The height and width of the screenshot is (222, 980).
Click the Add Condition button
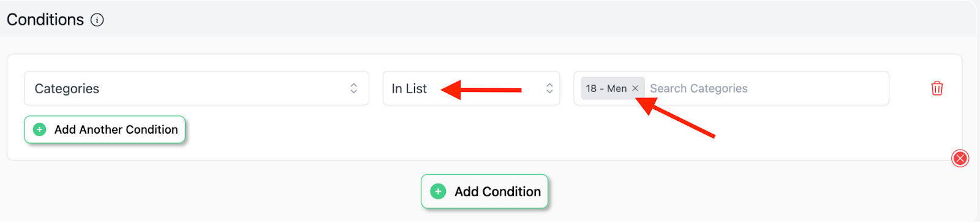click(x=484, y=191)
